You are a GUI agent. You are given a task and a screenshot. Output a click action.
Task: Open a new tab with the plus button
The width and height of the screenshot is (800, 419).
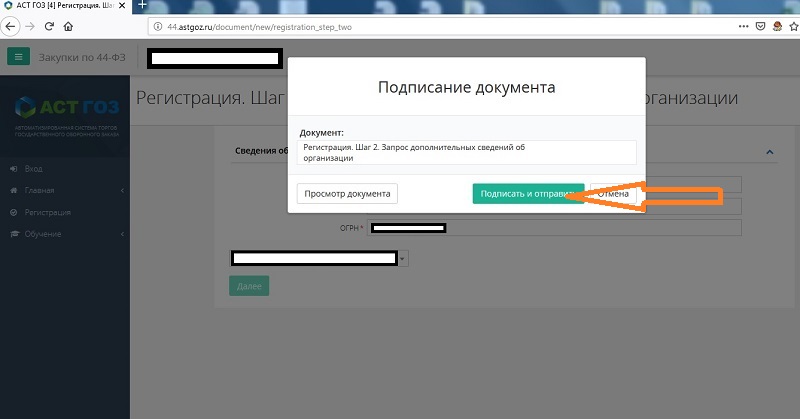click(142, 5)
